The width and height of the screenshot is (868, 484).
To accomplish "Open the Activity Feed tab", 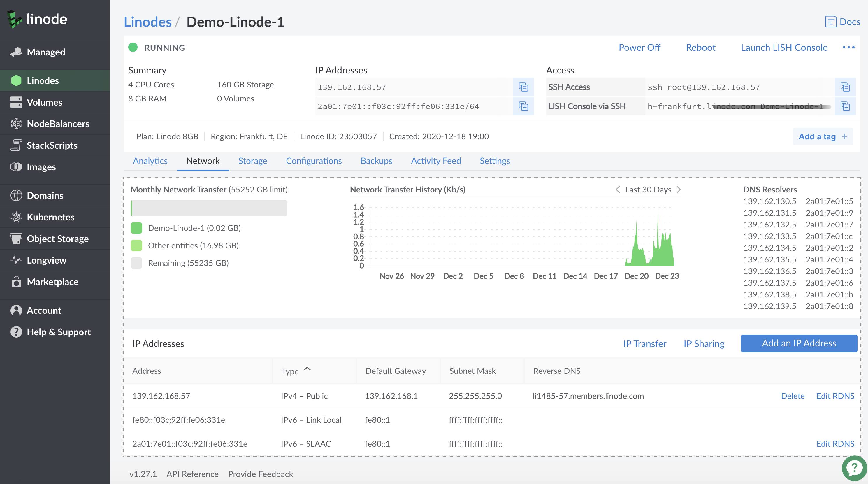I will (x=436, y=161).
